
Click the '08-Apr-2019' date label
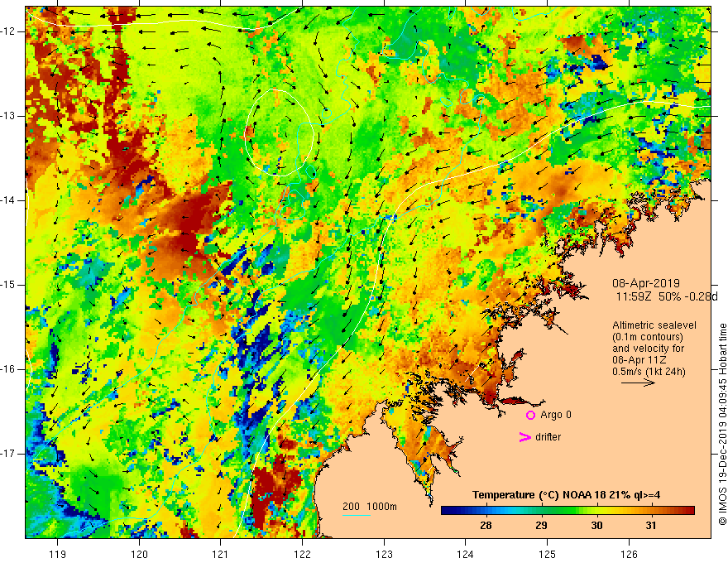point(646,283)
